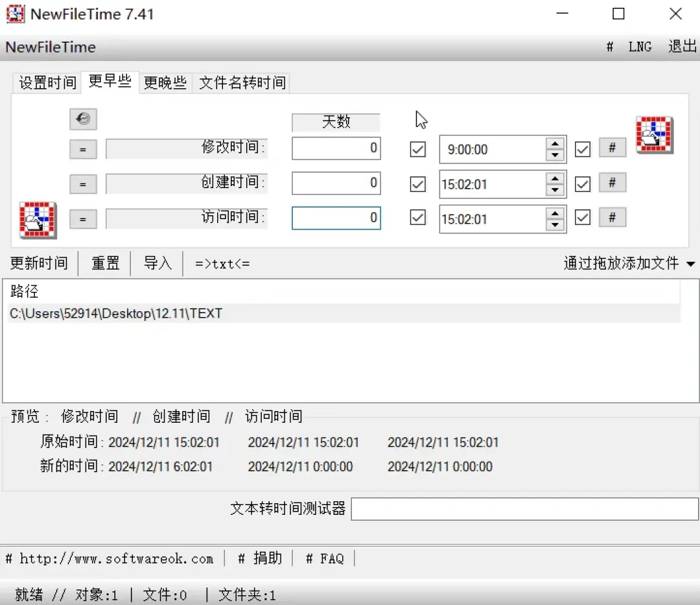Toggle the checkbox left of 9:00:00 time
Screen dimensions: 700x605
point(418,149)
